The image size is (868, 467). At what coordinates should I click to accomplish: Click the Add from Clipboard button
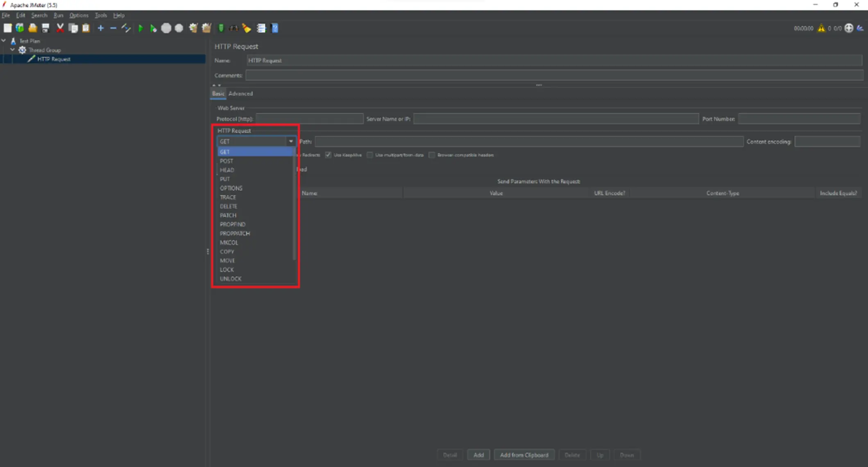(524, 455)
